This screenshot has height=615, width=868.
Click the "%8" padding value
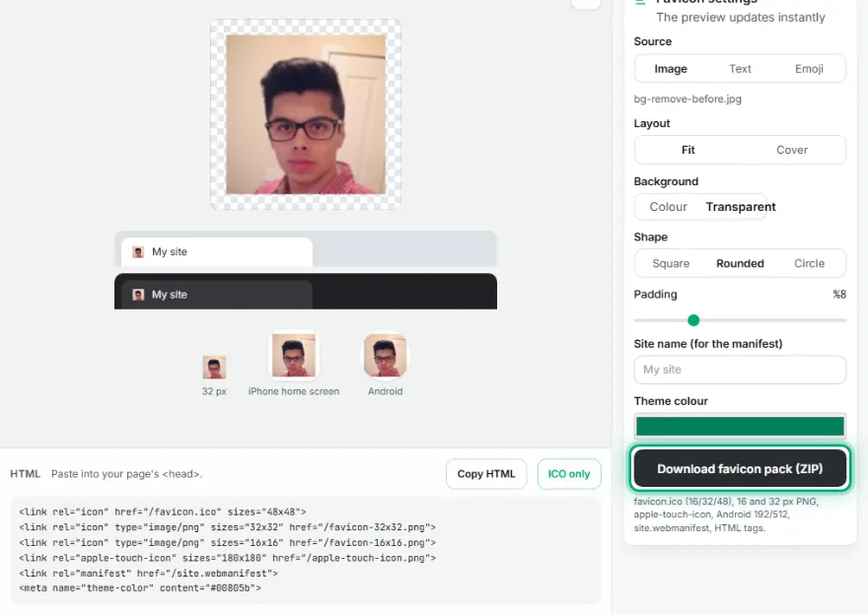(839, 295)
